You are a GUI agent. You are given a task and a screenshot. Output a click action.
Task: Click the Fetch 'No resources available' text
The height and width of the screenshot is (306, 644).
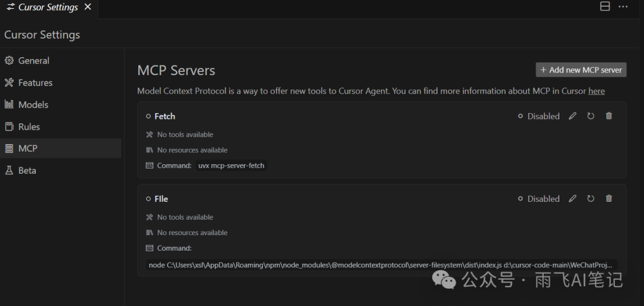click(192, 150)
